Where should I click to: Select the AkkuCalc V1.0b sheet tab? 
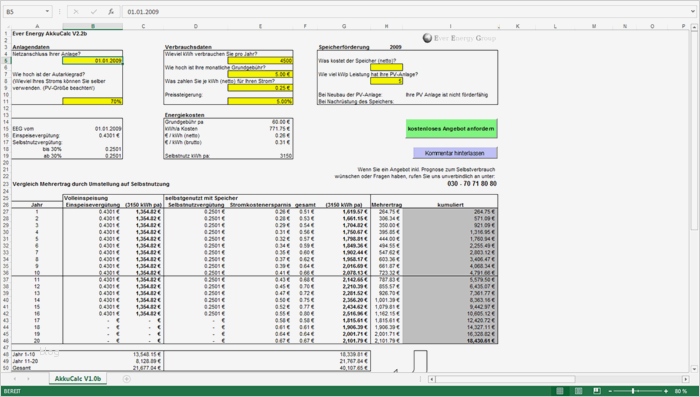coord(78,379)
